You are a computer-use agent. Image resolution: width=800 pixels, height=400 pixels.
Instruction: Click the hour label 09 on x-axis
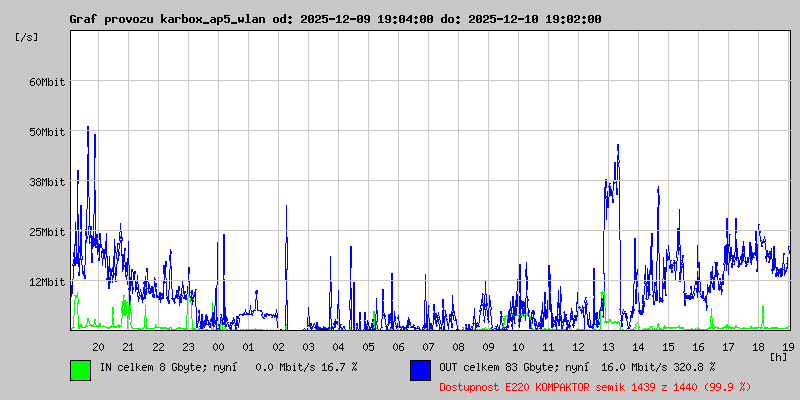click(489, 347)
